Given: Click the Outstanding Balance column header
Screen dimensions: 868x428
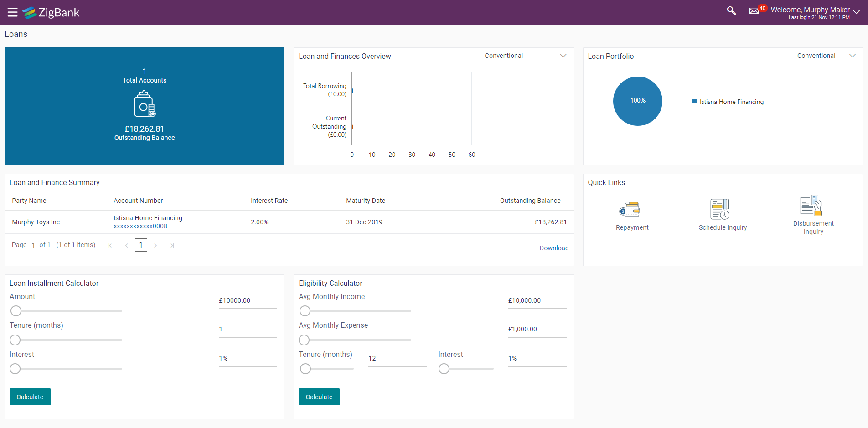Looking at the screenshot, I should click(530, 201).
